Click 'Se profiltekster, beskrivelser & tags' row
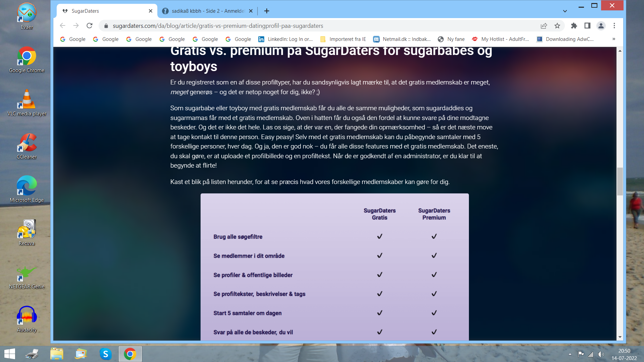 coord(259,294)
